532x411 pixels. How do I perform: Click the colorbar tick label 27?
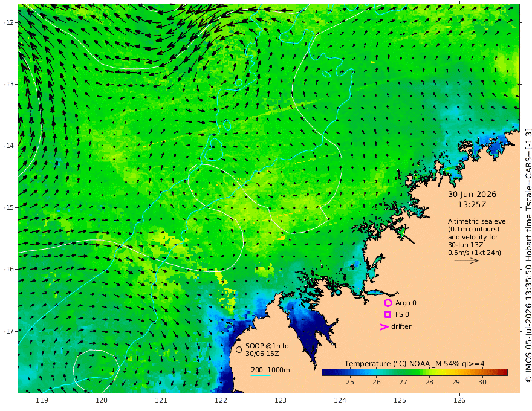(x=403, y=382)
